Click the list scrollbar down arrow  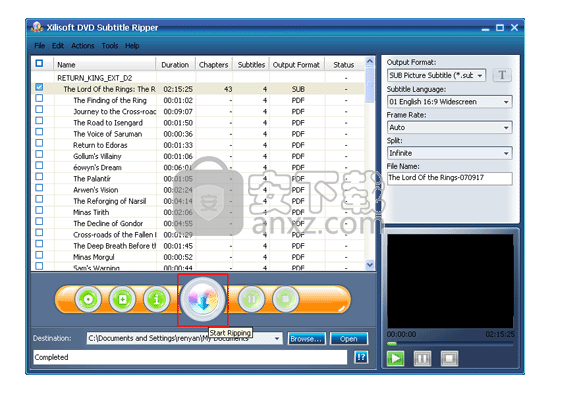pyautogui.click(x=370, y=265)
